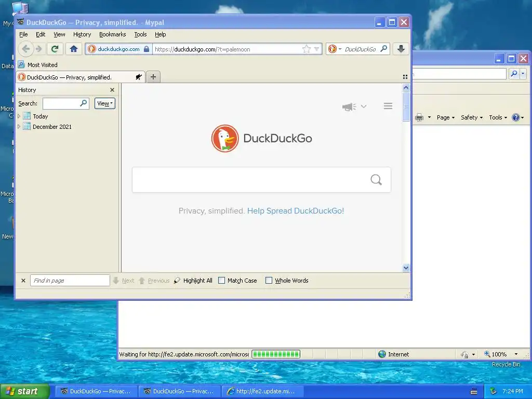Expand the December 2021 history folder
This screenshot has width=532, height=399.
[19, 127]
